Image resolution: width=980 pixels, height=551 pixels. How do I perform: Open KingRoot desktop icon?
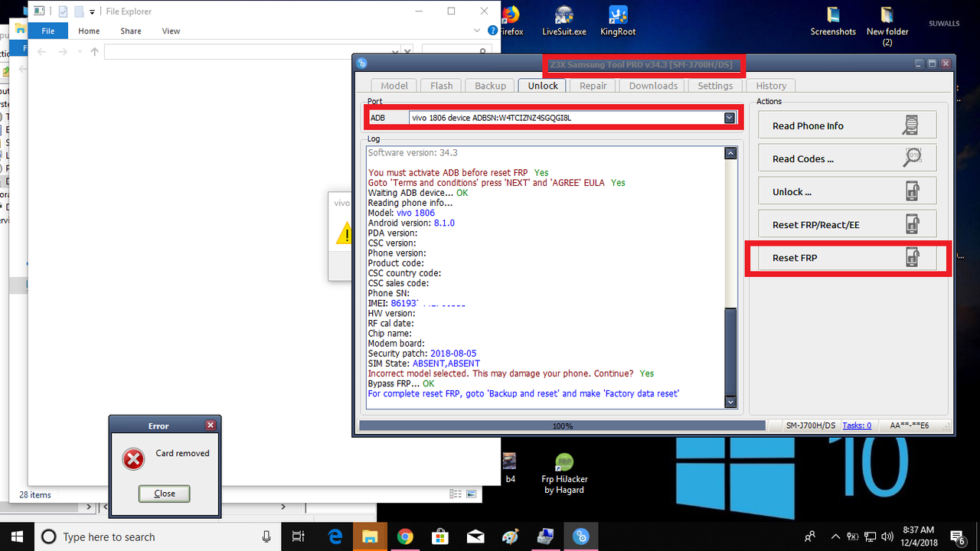618,21
